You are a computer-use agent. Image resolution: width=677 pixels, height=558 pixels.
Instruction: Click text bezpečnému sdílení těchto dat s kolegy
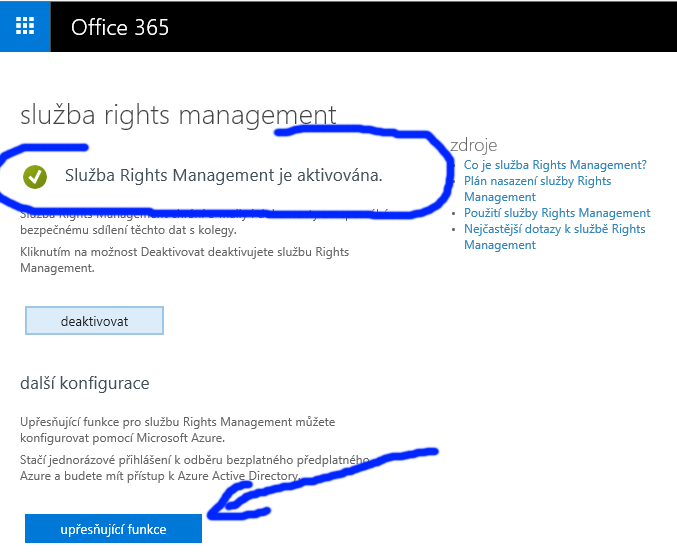pyautogui.click(x=128, y=230)
